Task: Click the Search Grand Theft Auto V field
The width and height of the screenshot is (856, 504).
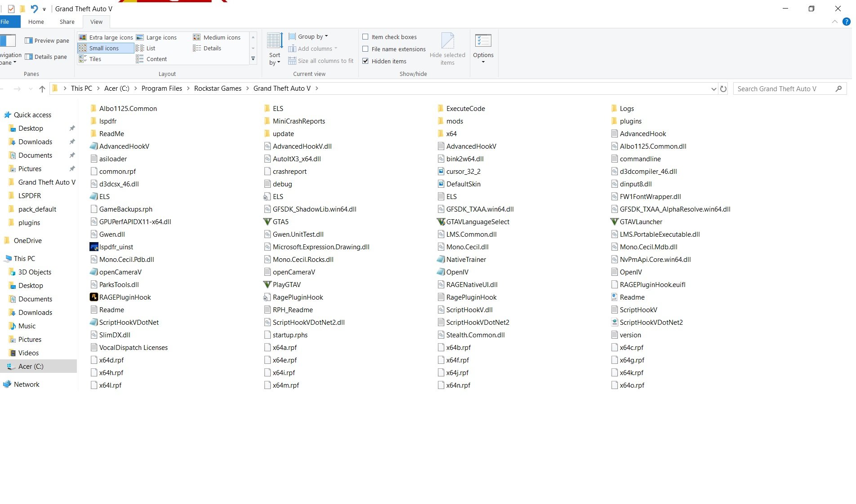Action: point(790,89)
